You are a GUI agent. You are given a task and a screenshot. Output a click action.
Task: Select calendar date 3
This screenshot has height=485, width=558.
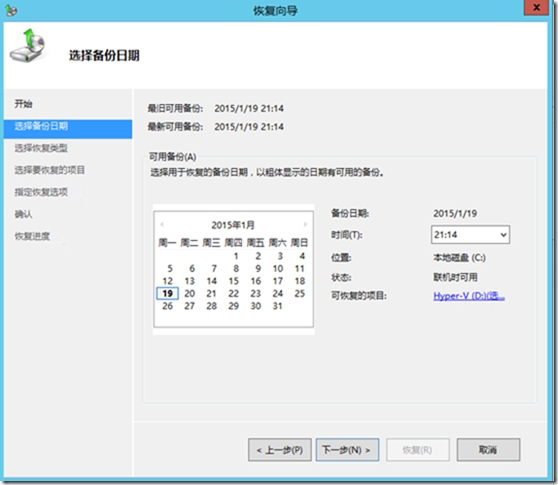[x=280, y=256]
